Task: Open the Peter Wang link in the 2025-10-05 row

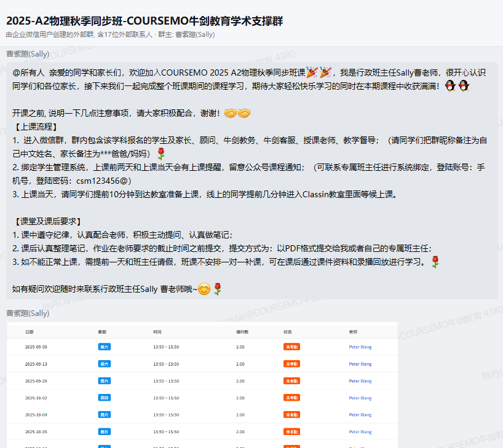Action: [360, 432]
